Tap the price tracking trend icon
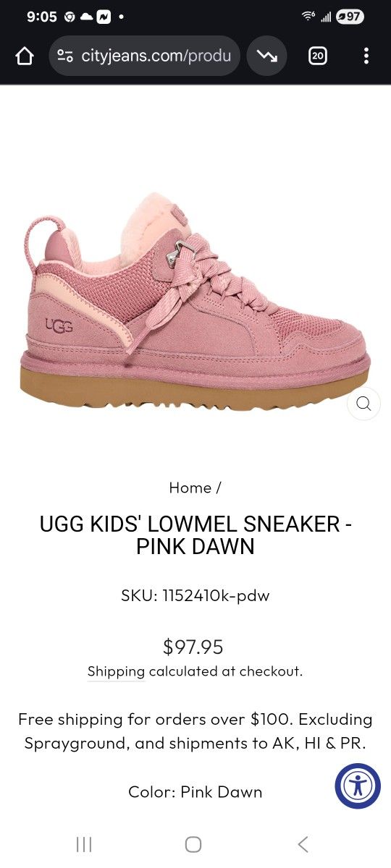This screenshot has height=868, width=391. [x=266, y=56]
